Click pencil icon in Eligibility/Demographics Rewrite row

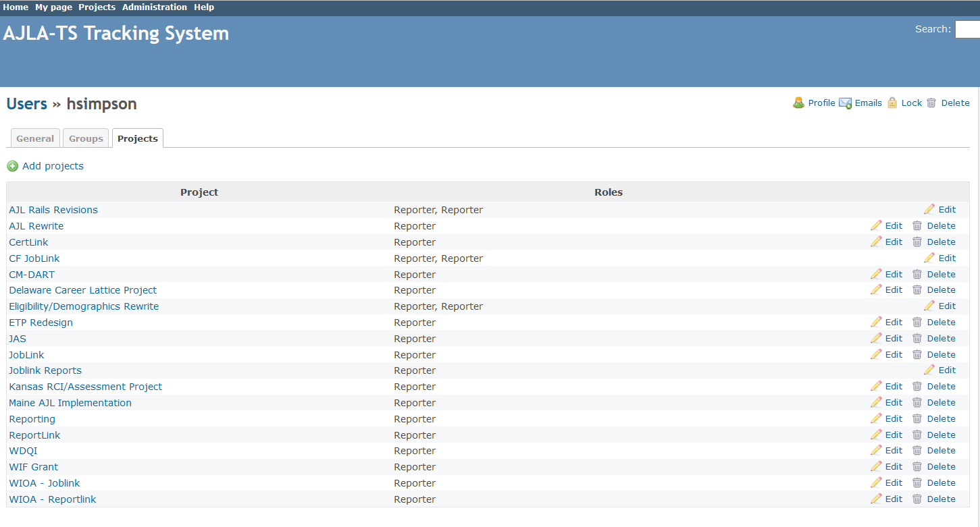(929, 306)
